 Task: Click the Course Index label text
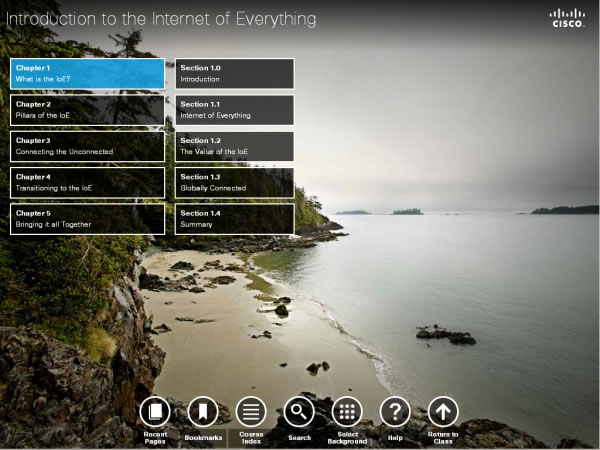pos(250,437)
